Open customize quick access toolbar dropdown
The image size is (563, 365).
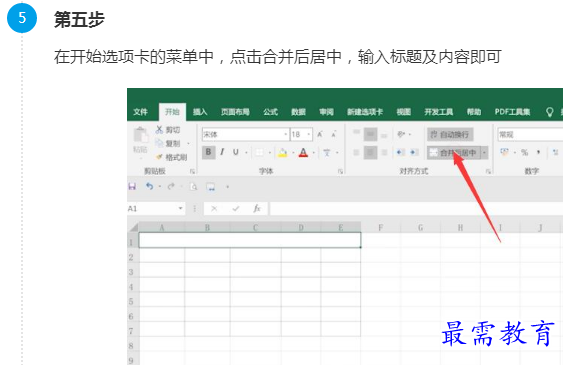click(x=227, y=187)
